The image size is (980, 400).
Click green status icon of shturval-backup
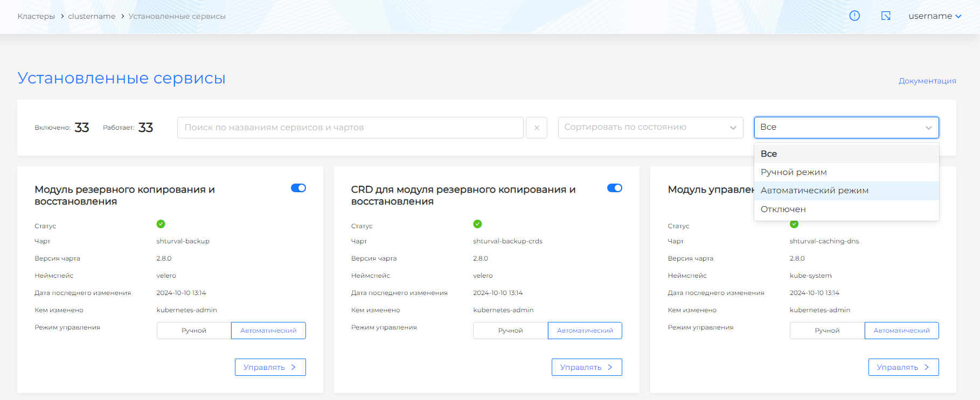pyautogui.click(x=161, y=224)
